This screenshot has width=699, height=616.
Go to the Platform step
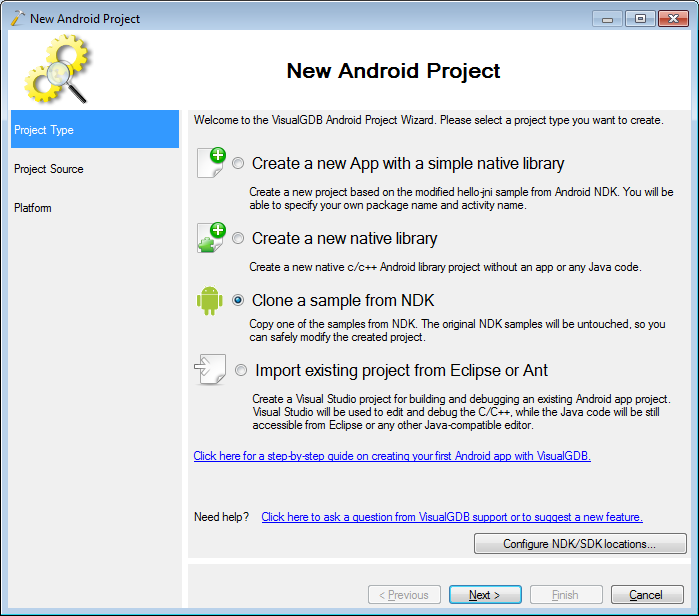click(33, 208)
